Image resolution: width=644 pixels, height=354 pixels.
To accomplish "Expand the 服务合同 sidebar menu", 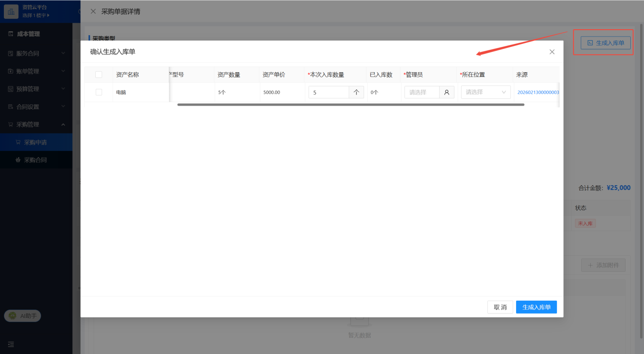I will coord(36,53).
